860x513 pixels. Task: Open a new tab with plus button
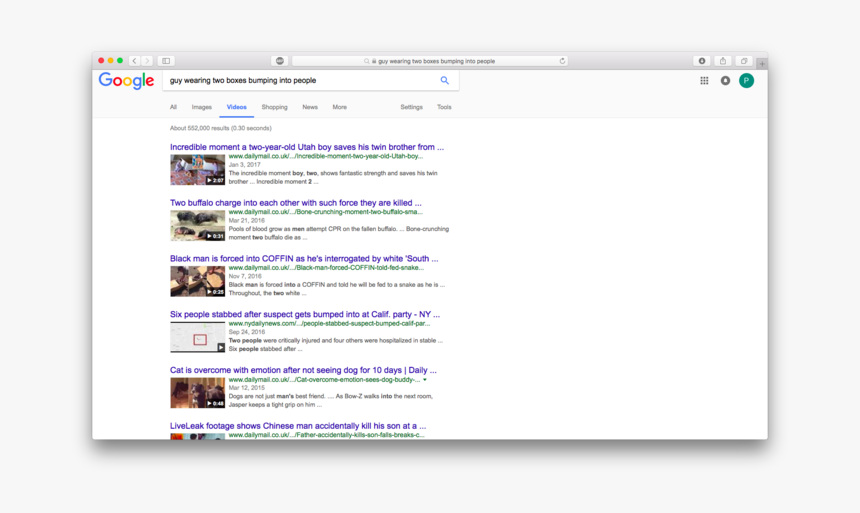point(762,63)
